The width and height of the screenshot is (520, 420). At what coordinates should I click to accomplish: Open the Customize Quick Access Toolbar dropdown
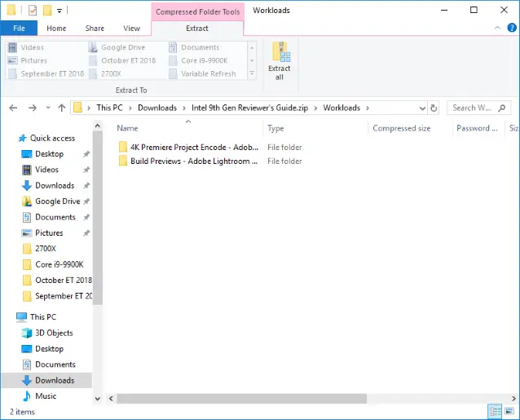pos(59,11)
